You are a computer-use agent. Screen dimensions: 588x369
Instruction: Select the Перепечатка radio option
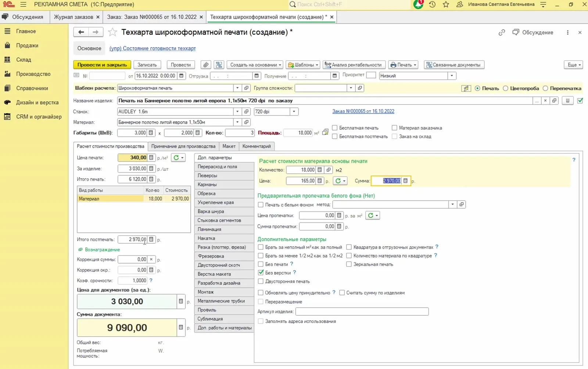pyautogui.click(x=545, y=88)
